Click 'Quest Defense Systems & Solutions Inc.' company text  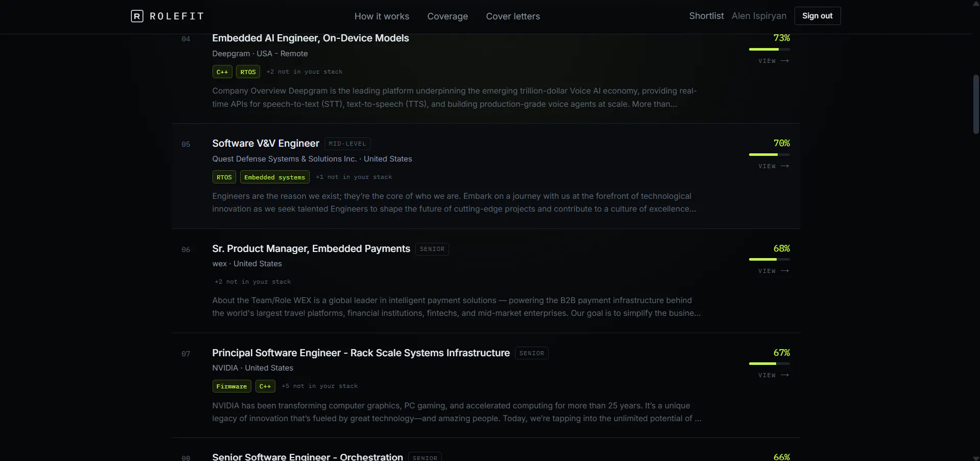[285, 159]
